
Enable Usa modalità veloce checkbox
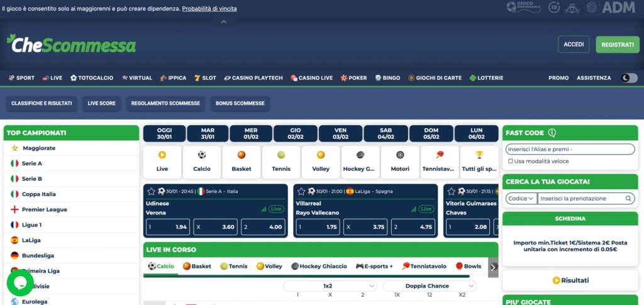[511, 162]
